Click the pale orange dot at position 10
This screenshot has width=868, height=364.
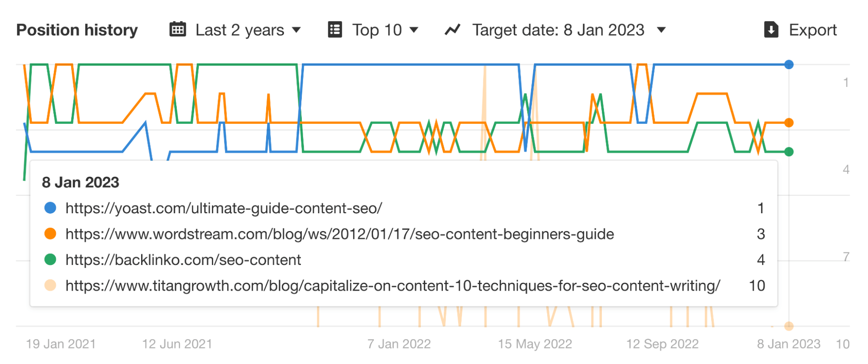789,325
